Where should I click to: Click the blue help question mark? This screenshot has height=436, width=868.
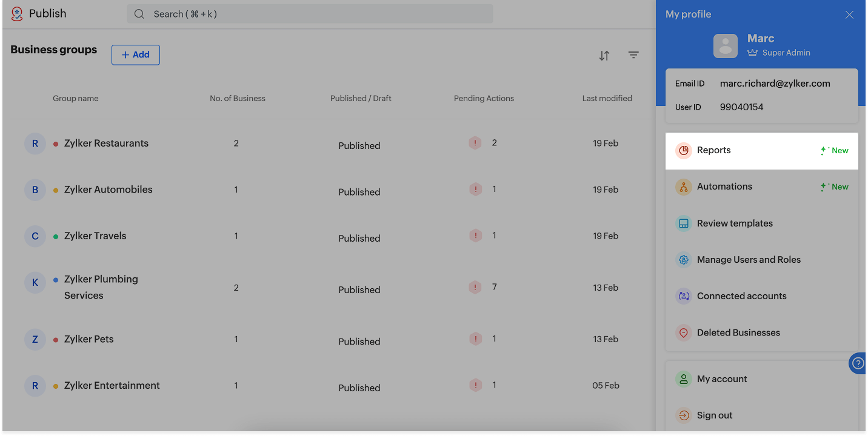[x=858, y=363]
